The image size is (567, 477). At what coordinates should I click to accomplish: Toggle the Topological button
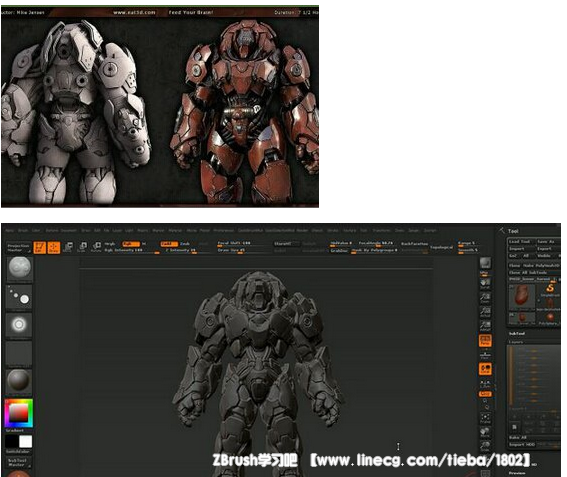pyautogui.click(x=442, y=247)
